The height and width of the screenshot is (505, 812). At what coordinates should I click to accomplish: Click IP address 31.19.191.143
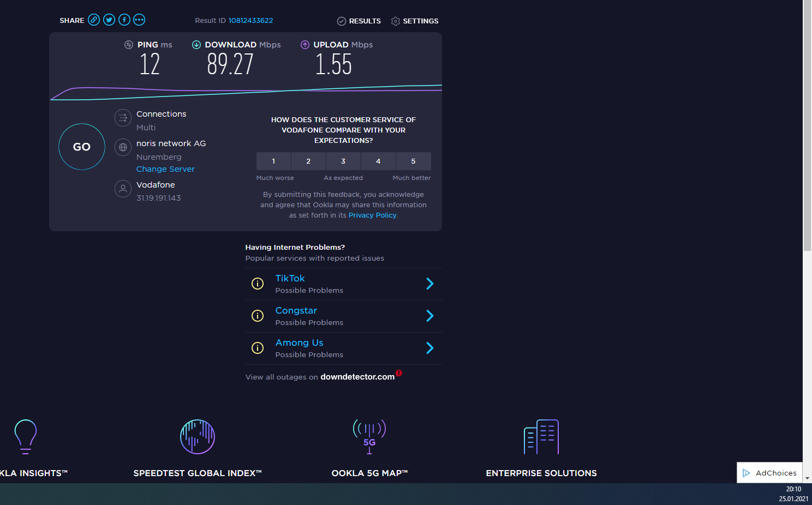(x=158, y=198)
